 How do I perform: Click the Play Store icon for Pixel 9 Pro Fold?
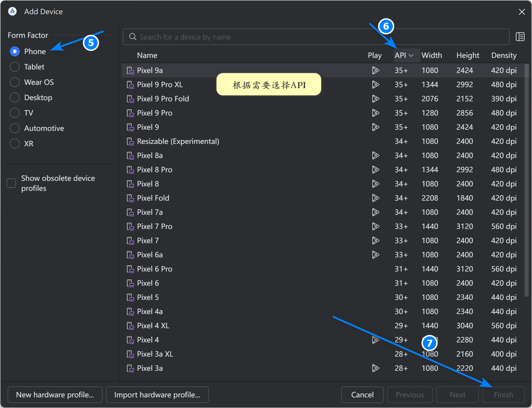(376, 99)
